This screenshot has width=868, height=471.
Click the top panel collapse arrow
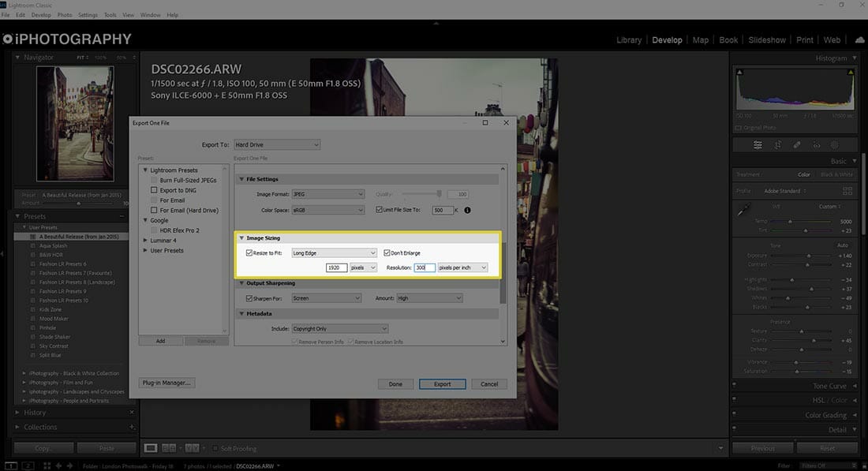tap(436, 23)
